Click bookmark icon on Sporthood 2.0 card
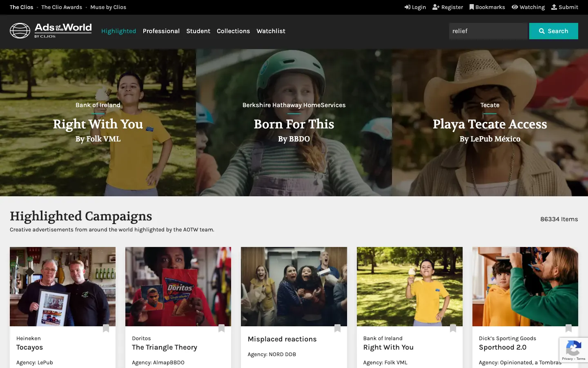This screenshot has width=588, height=368. tap(568, 328)
